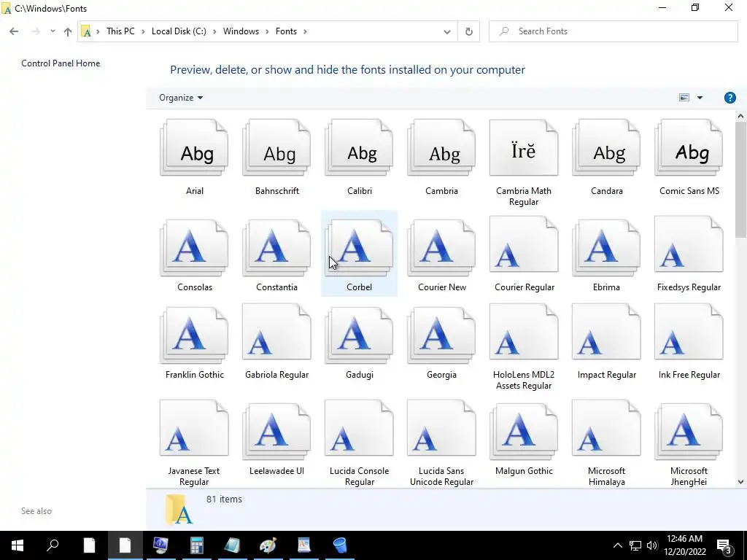This screenshot has width=747, height=560.
Task: Select the Microsoft Himalaya font icon
Action: click(x=606, y=428)
